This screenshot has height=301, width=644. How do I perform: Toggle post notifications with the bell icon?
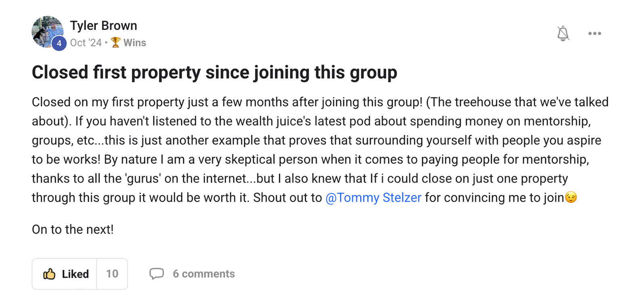click(x=563, y=33)
